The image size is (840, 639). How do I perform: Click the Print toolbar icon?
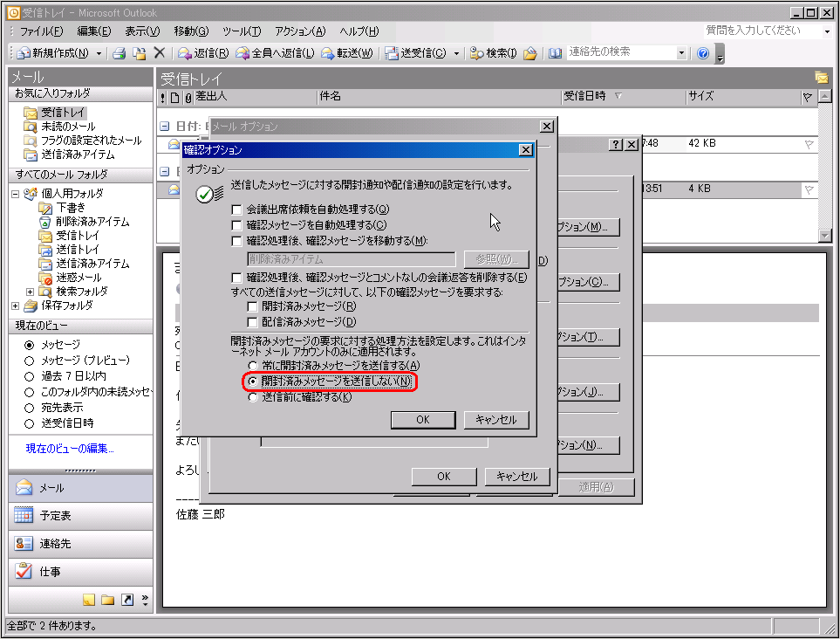119,53
